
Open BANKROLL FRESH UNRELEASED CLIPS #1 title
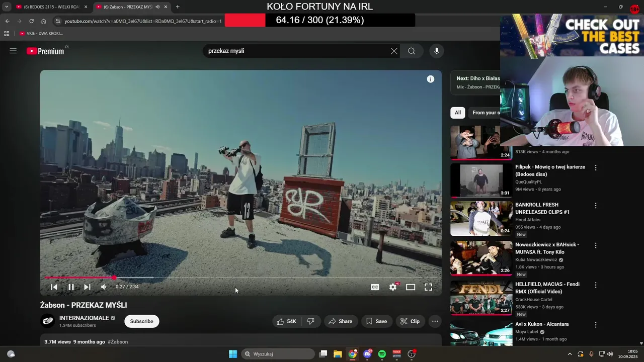coord(542,209)
